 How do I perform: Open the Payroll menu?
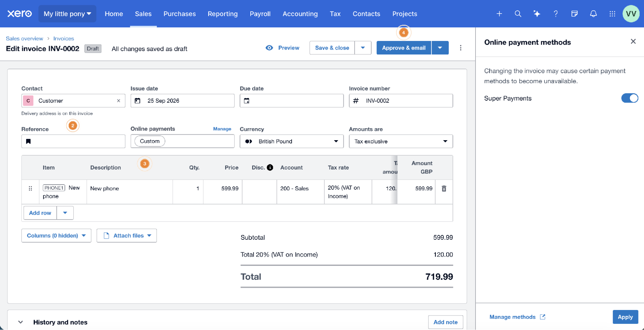(260, 14)
